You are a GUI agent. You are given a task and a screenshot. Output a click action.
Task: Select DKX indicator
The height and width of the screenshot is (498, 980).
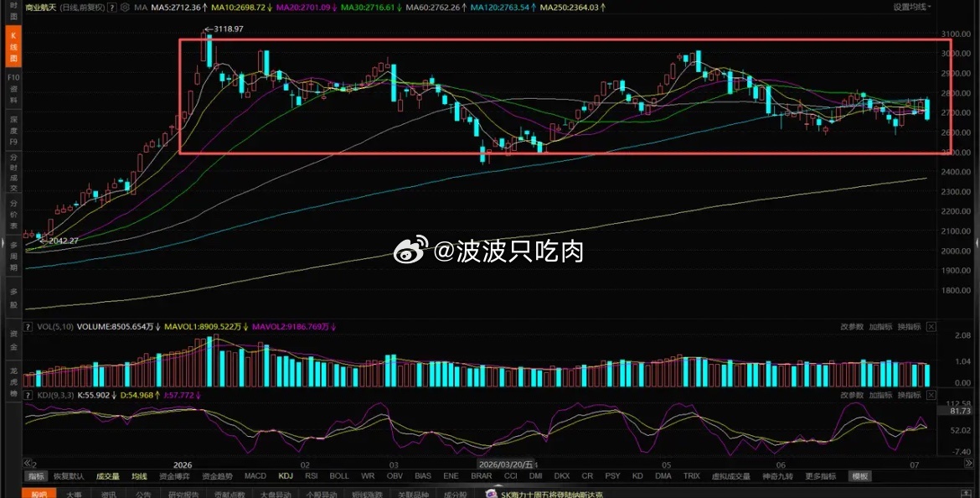tap(562, 476)
